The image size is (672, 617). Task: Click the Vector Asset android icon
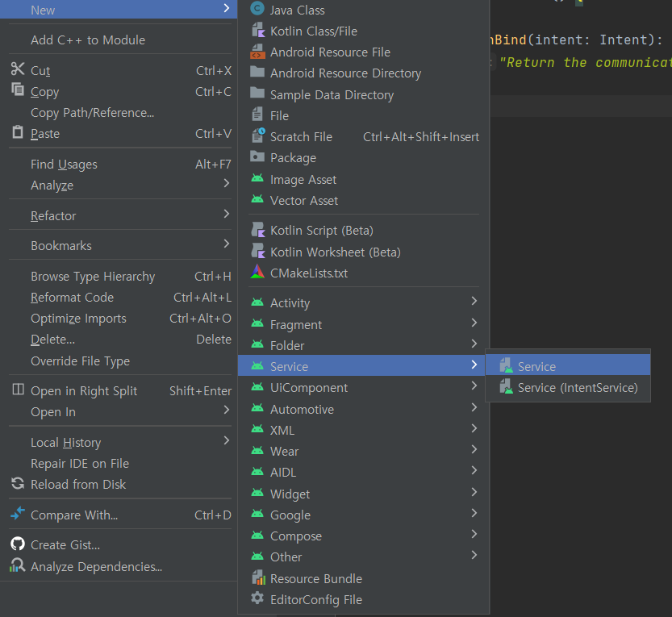tap(257, 198)
